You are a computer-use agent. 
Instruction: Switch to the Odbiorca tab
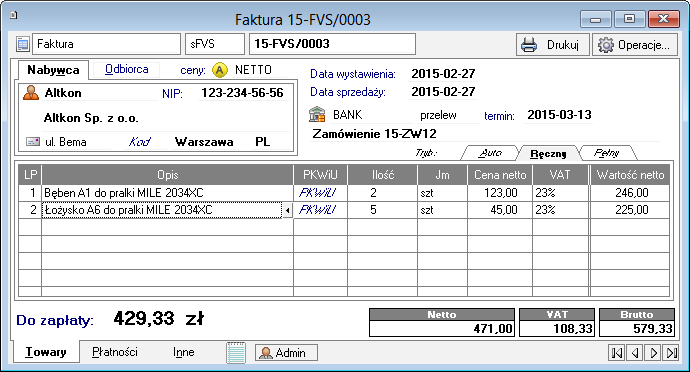point(127,70)
